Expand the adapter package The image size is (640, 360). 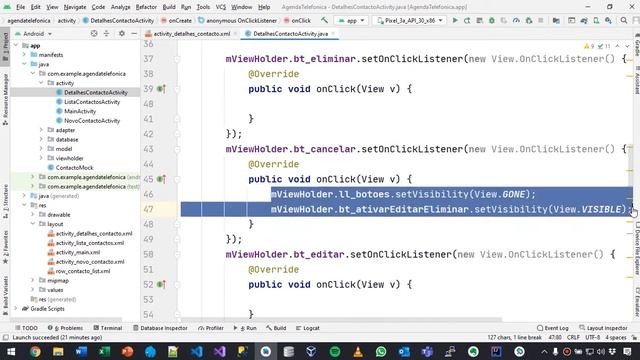(x=41, y=130)
